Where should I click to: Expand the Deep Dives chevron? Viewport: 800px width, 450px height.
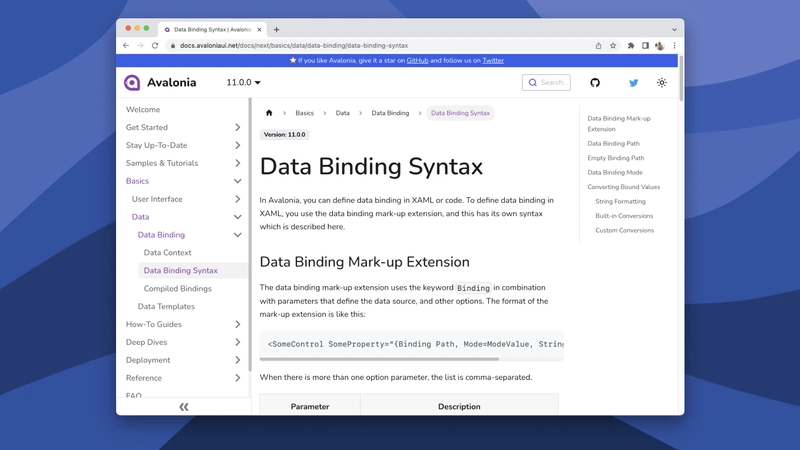click(x=238, y=342)
